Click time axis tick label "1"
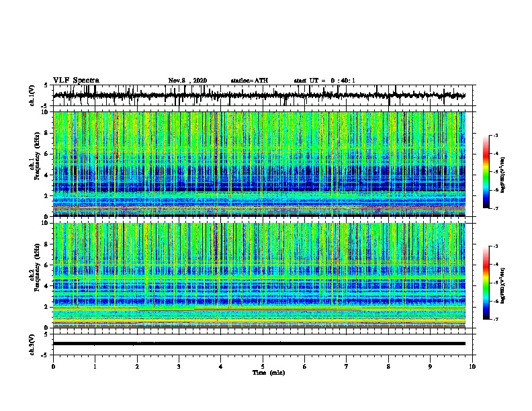 pyautogui.click(x=95, y=366)
